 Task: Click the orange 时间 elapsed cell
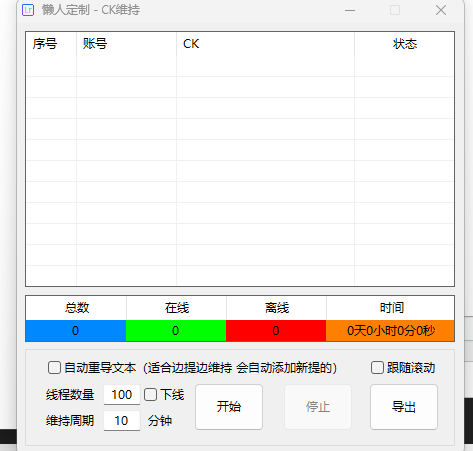click(x=390, y=331)
